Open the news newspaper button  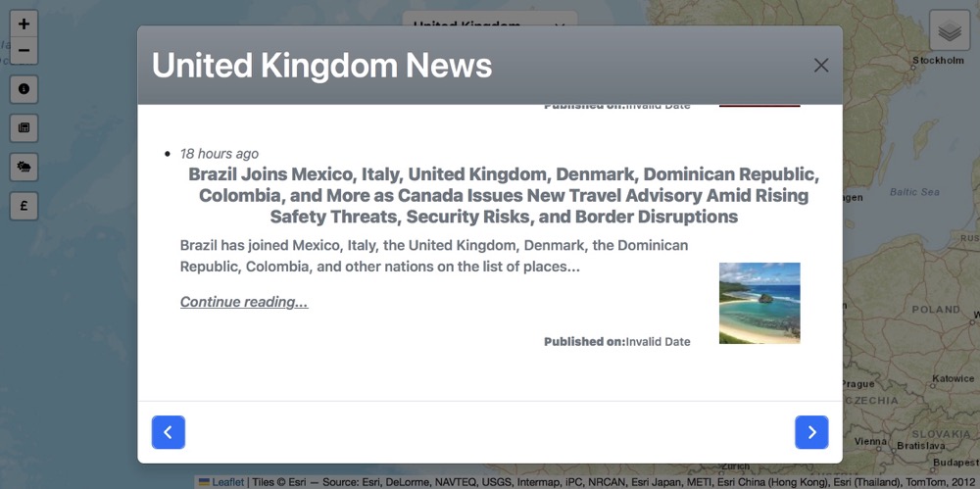pyautogui.click(x=24, y=127)
